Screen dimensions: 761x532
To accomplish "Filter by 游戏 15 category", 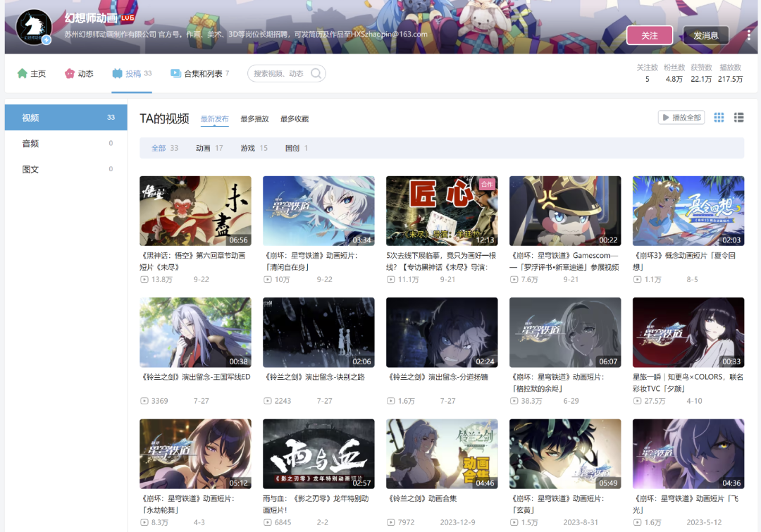I will pyautogui.click(x=254, y=148).
